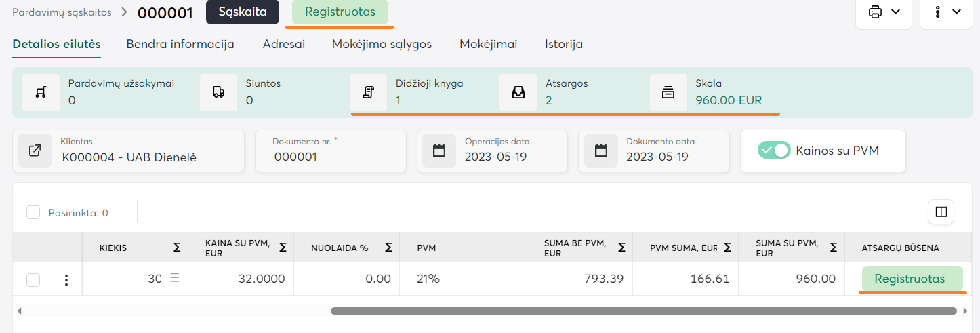Viewport: 980px width, 333px height.
Task: Click the Atsargos inventory tray icon
Action: click(518, 92)
